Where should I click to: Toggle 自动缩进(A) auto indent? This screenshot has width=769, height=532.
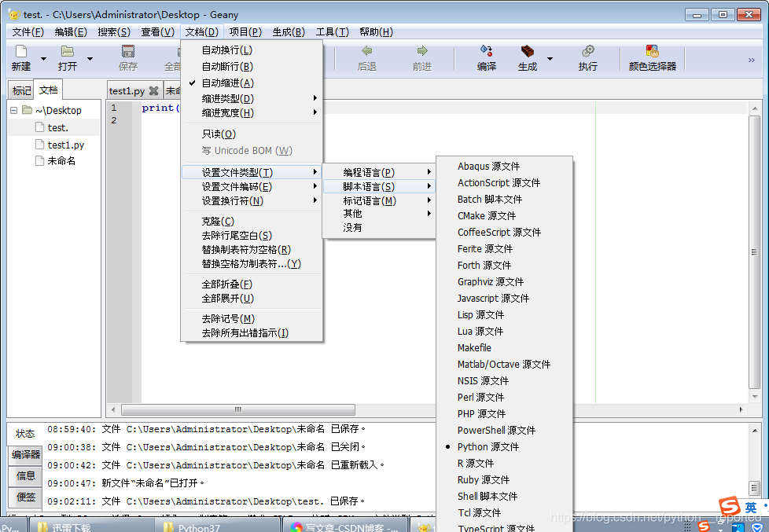pos(252,83)
